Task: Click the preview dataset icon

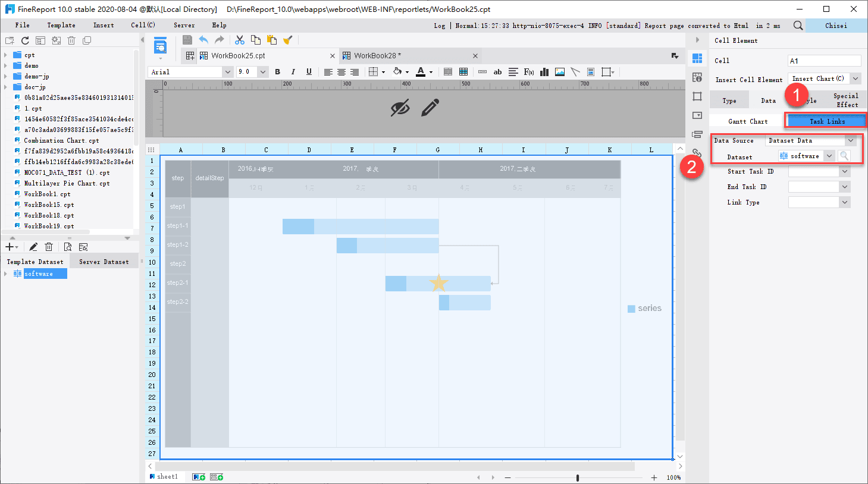Action: pos(67,246)
